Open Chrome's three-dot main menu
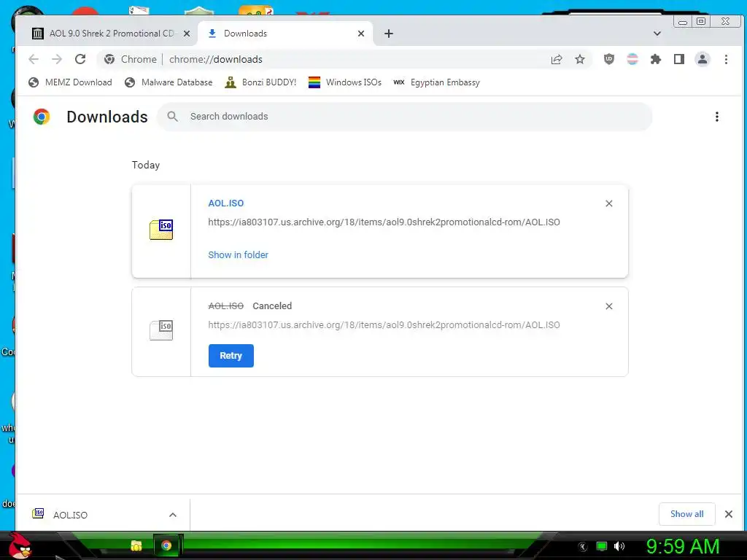747x560 pixels. pyautogui.click(x=726, y=59)
